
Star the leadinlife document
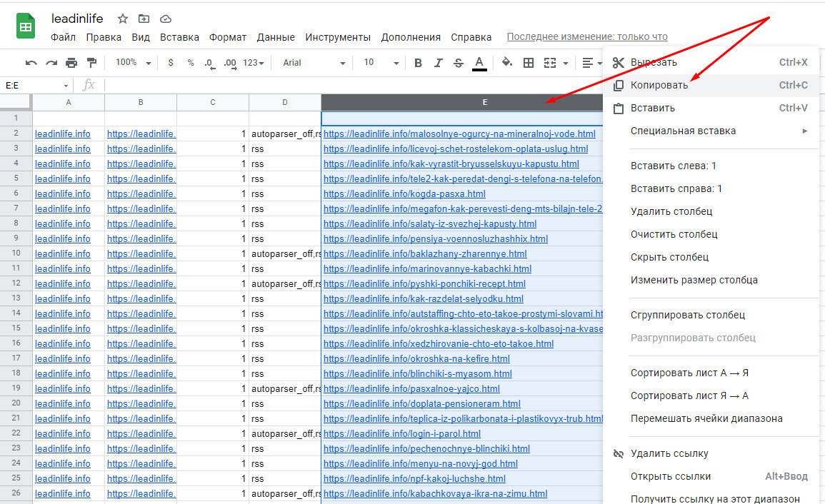(x=123, y=19)
